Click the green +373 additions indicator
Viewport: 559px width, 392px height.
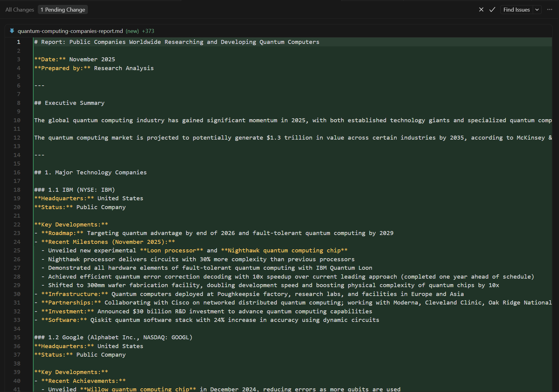point(148,31)
